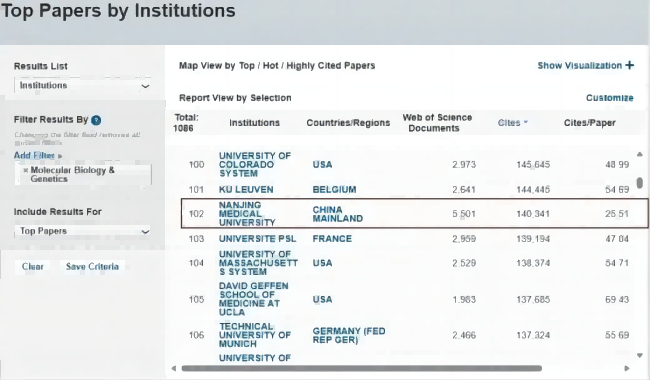The image size is (650, 380).
Task: Click the table scroll down arrow
Action: click(640, 356)
